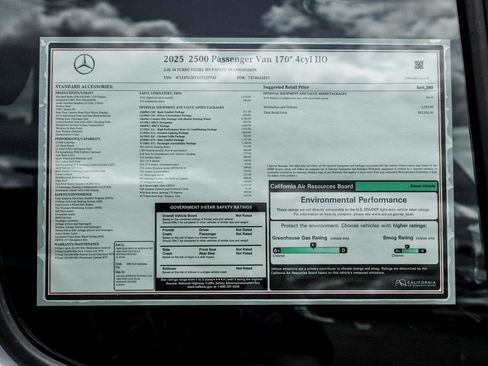Image resolution: width=488 pixels, height=366 pixels.
Task: Click the green 'Diesel Vehicle' banner
Action: [396, 186]
